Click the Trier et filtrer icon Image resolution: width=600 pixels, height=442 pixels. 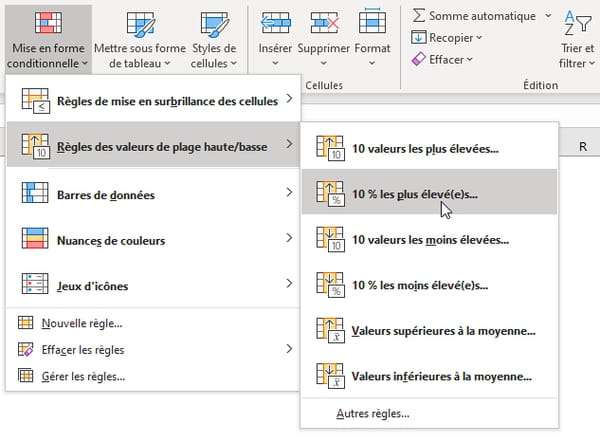coord(577,24)
